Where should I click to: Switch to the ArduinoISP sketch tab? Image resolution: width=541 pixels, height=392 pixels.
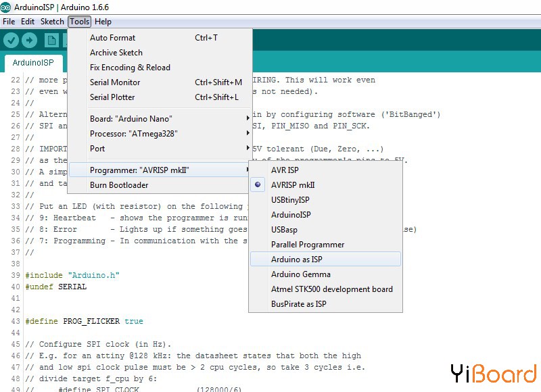[x=33, y=62]
